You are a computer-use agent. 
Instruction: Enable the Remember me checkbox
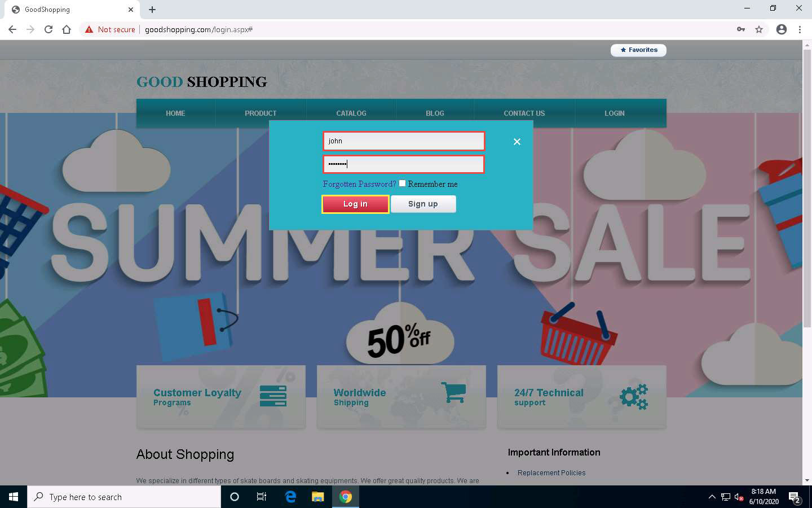click(402, 183)
